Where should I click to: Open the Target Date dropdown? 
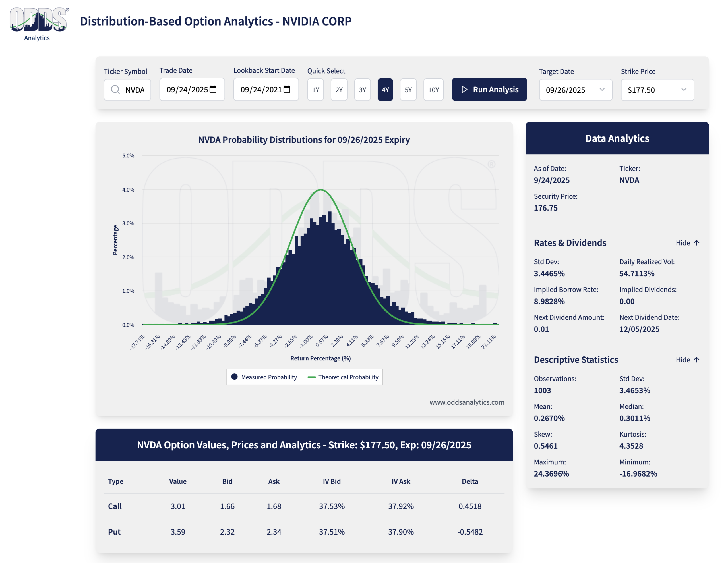(x=575, y=90)
